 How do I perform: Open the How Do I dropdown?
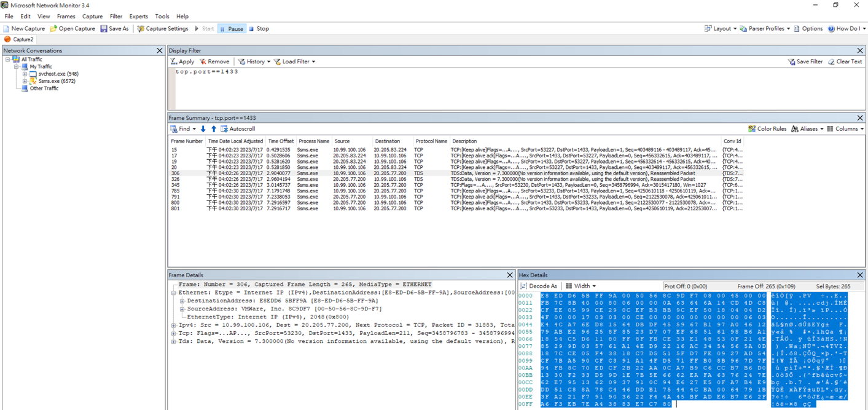(846, 29)
